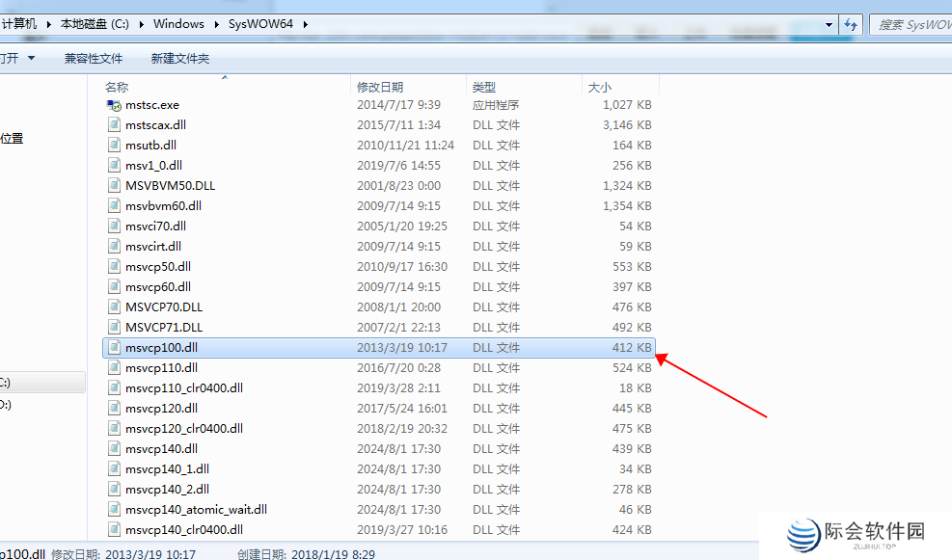Open the 打开 dropdown arrow in toolbar
Screen dimensions: 952x560
[32, 59]
